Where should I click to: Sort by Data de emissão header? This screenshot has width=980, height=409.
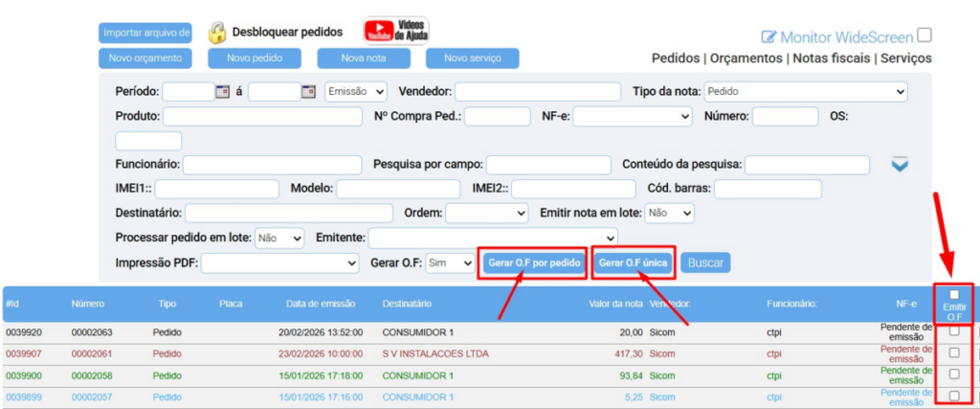point(321,304)
